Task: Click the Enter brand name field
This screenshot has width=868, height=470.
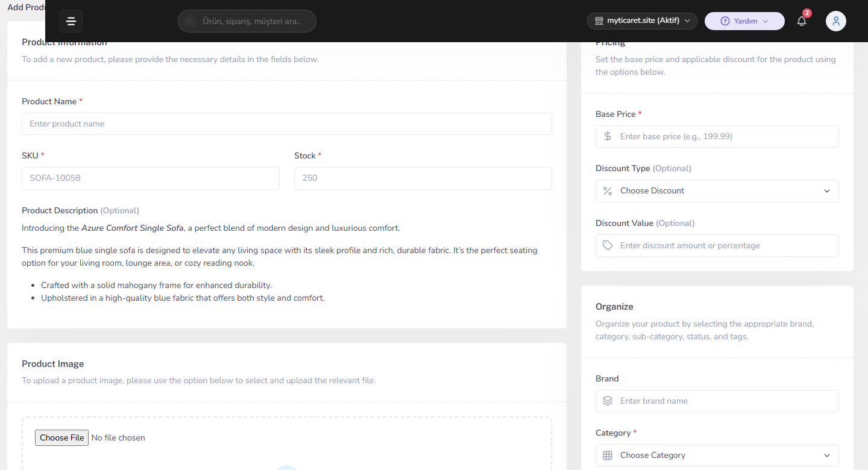Action: (x=717, y=401)
